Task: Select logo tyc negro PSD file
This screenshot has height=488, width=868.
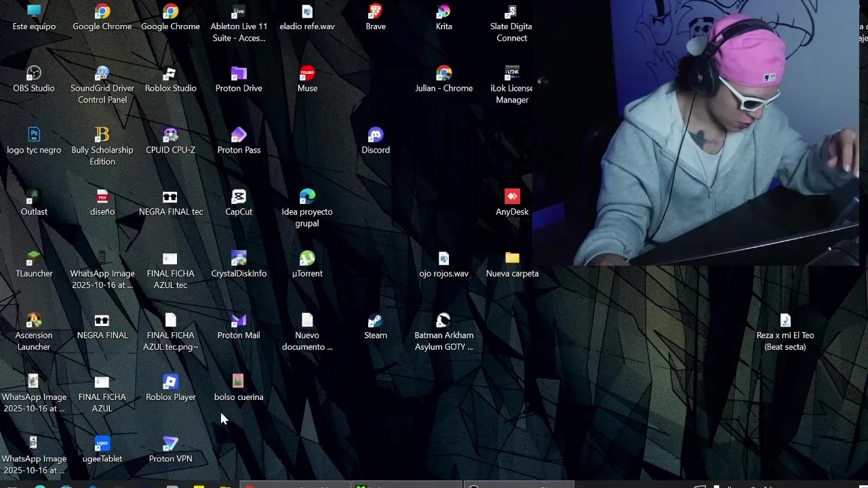Action: click(34, 142)
